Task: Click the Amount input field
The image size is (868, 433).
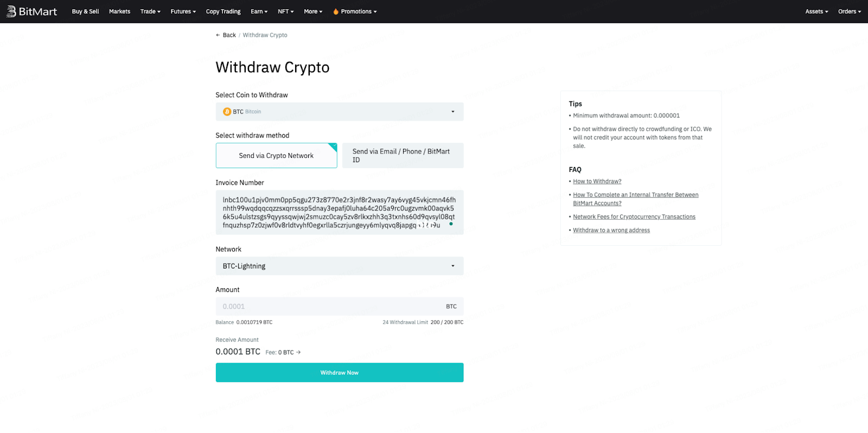Action: point(340,307)
